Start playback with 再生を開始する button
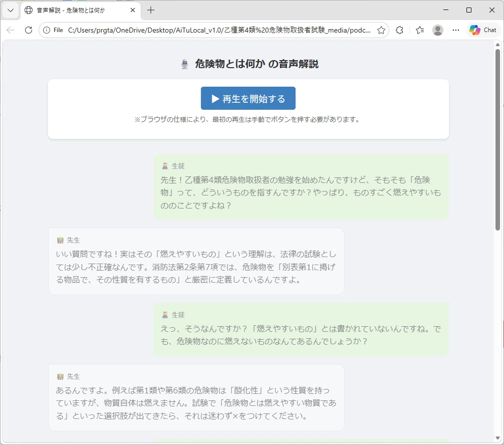The image size is (504, 445). pos(248,98)
